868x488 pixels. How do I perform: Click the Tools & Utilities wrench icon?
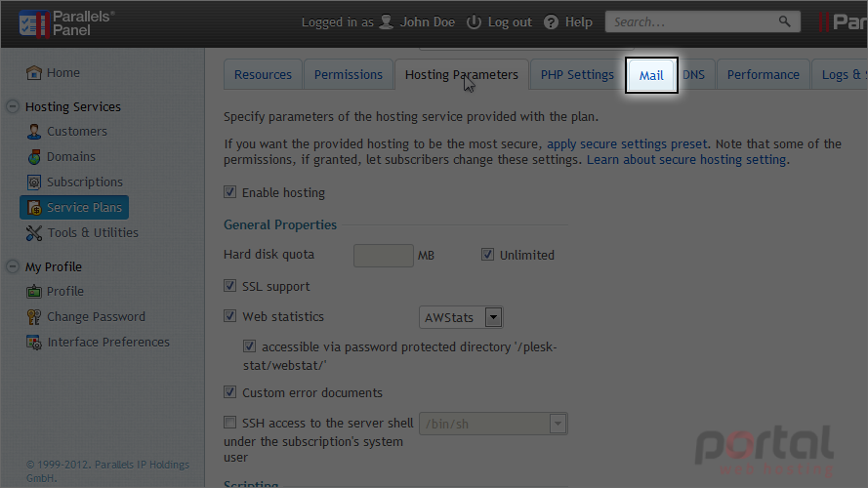[x=34, y=233]
